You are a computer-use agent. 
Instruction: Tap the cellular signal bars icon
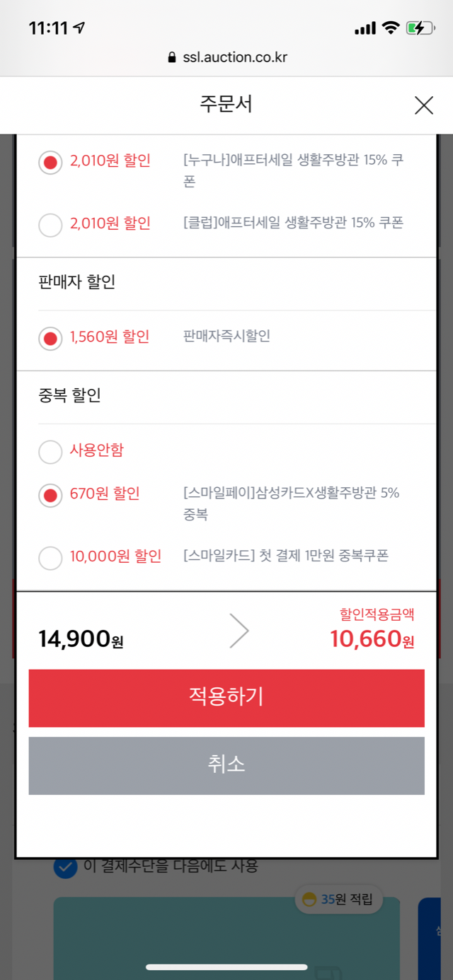point(365,28)
